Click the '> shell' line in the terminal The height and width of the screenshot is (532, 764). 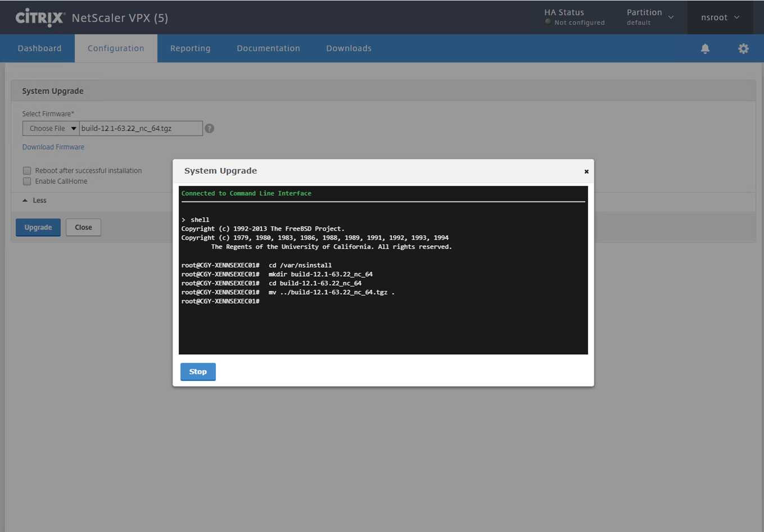(x=195, y=220)
